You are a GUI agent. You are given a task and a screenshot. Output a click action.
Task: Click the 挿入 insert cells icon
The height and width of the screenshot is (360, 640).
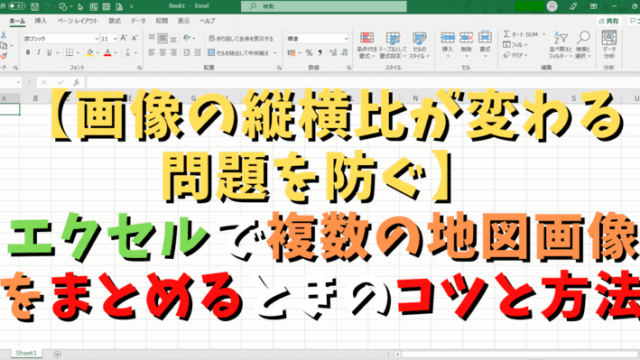point(447,38)
